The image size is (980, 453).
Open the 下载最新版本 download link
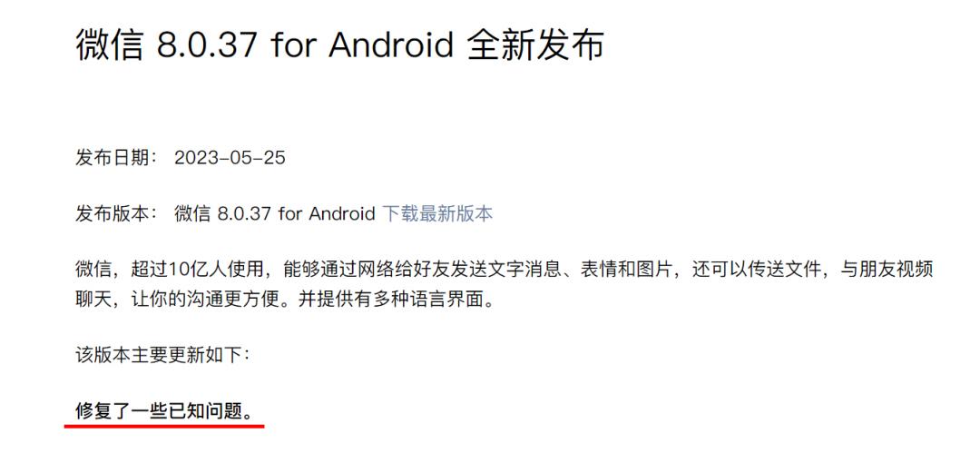tap(437, 213)
